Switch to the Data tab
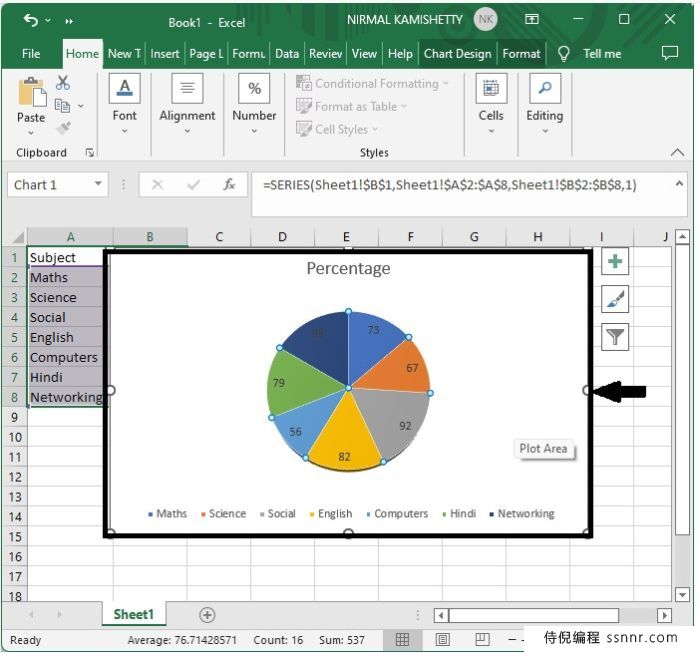The height and width of the screenshot is (653, 700). pyautogui.click(x=287, y=54)
